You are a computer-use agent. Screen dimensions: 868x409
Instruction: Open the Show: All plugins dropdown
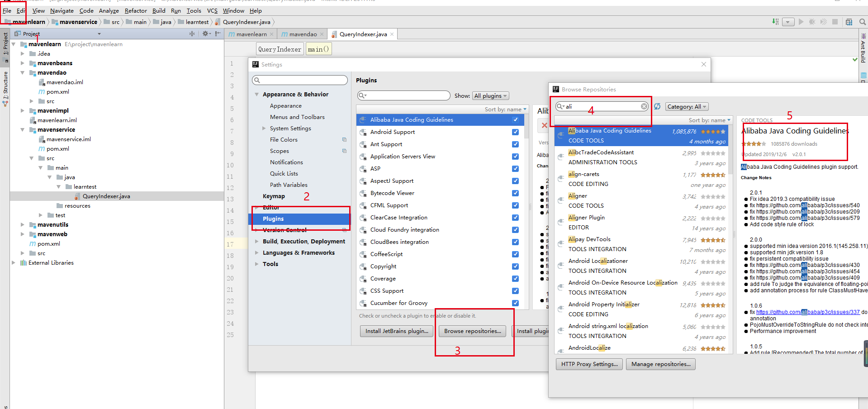tap(491, 95)
